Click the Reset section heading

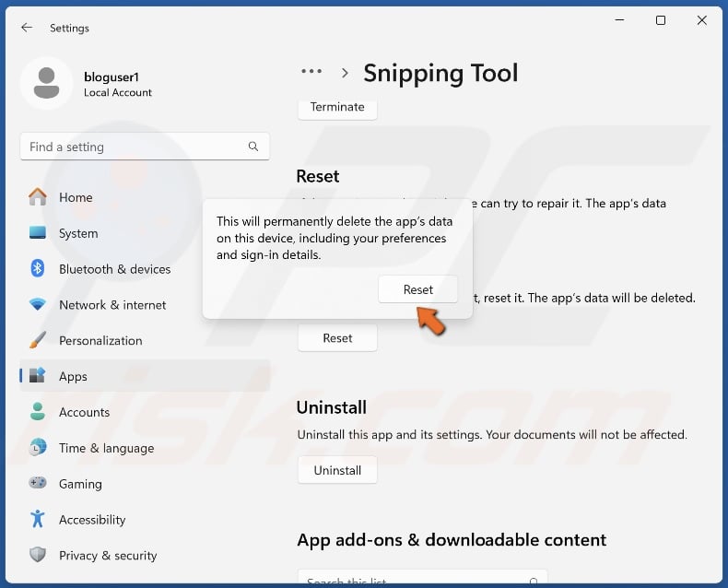pyautogui.click(x=318, y=176)
